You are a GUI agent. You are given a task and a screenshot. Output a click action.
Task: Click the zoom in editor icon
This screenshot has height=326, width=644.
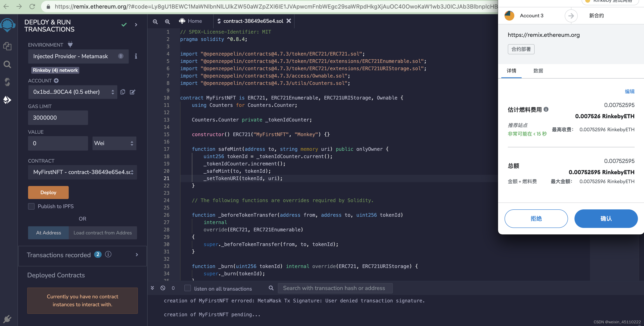168,22
